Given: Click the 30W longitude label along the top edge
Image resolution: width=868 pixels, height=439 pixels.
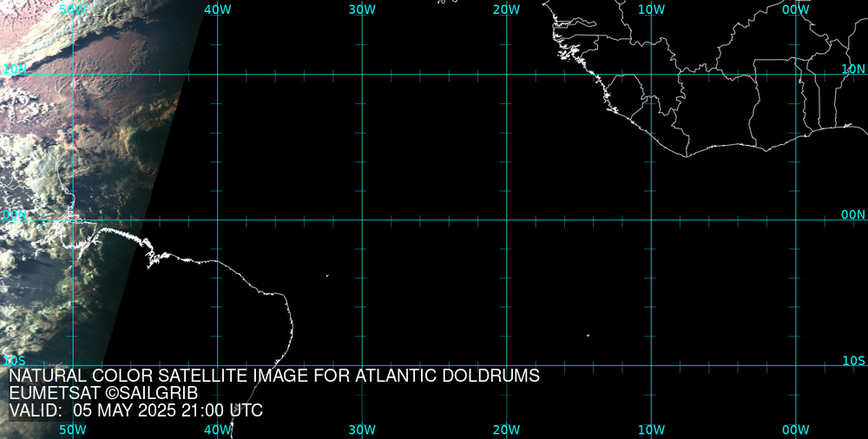Looking at the screenshot, I should tap(362, 10).
